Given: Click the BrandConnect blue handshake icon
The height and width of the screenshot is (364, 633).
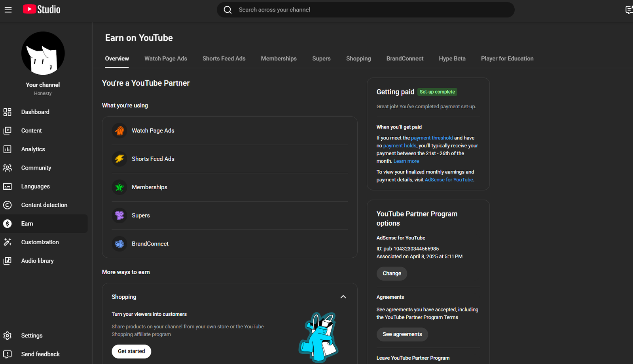Looking at the screenshot, I should pyautogui.click(x=119, y=244).
